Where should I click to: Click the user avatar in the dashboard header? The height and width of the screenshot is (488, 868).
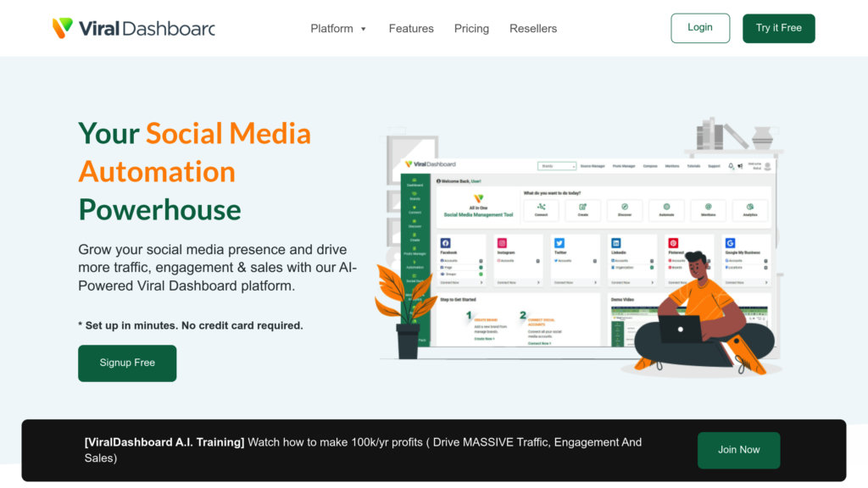tap(766, 166)
